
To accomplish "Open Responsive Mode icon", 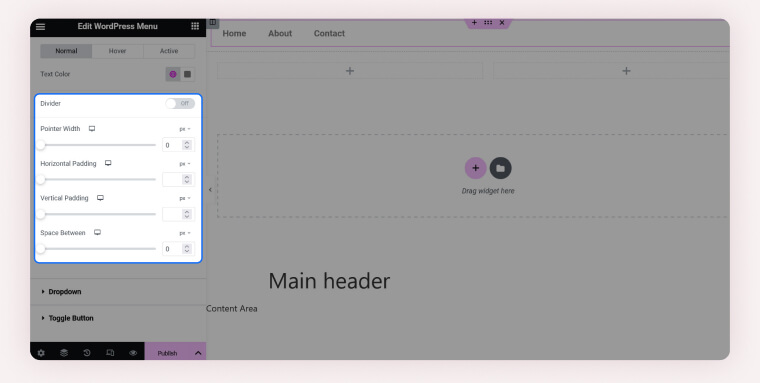I will (110, 353).
